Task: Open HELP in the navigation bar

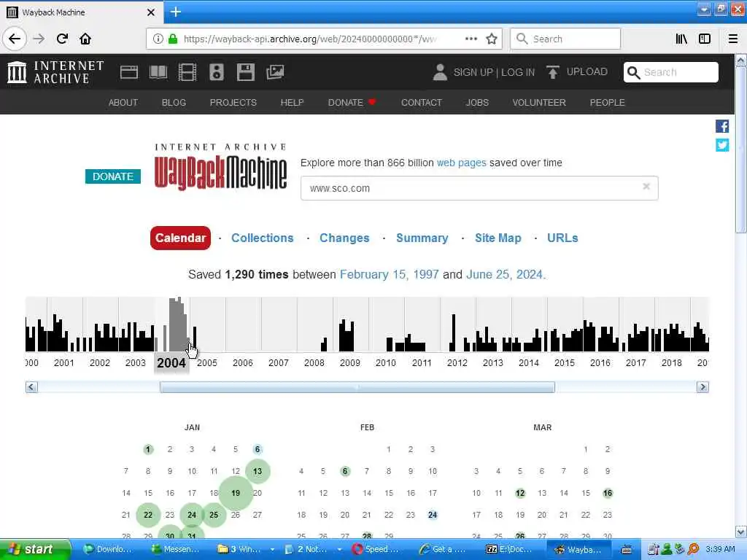Action: coord(292,102)
